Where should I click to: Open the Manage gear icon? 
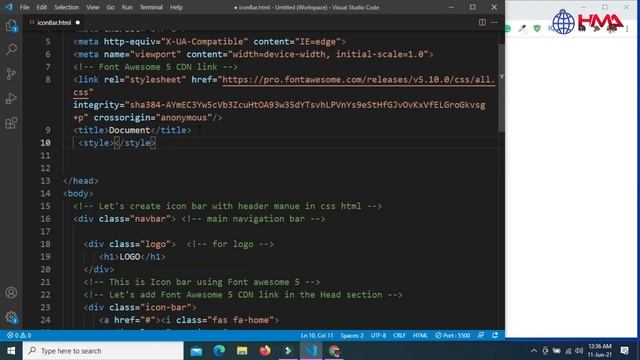(11, 317)
